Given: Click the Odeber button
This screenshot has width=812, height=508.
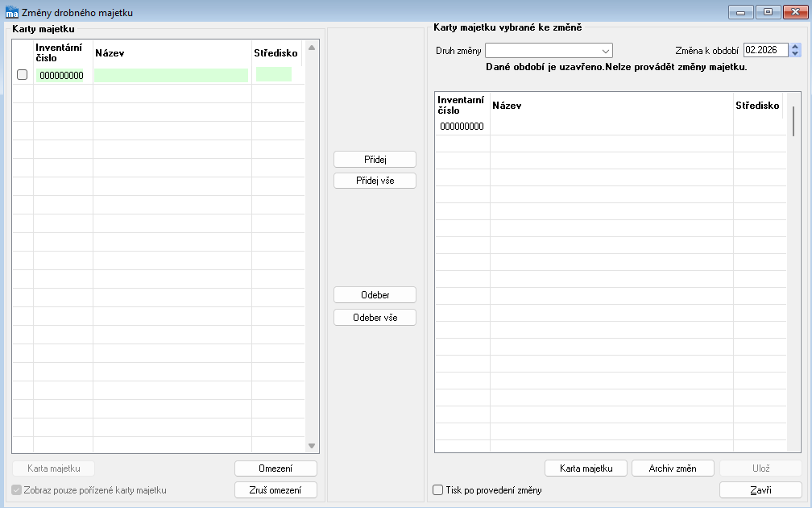Looking at the screenshot, I should pyautogui.click(x=375, y=295).
